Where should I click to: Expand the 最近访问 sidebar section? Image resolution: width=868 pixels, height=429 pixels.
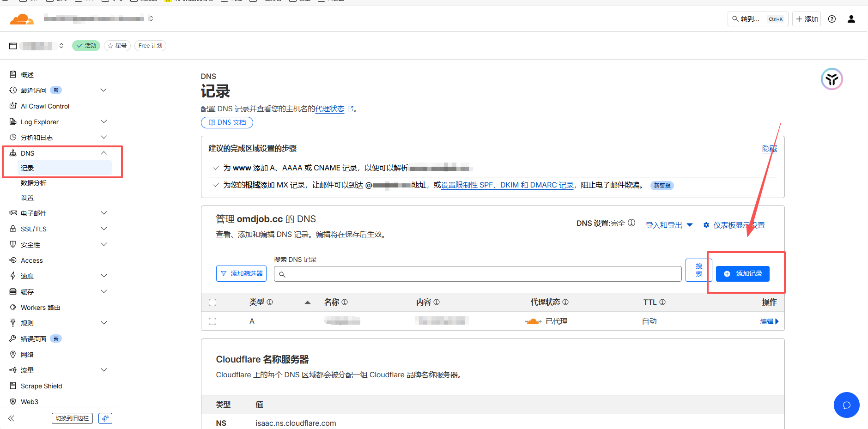click(x=104, y=90)
